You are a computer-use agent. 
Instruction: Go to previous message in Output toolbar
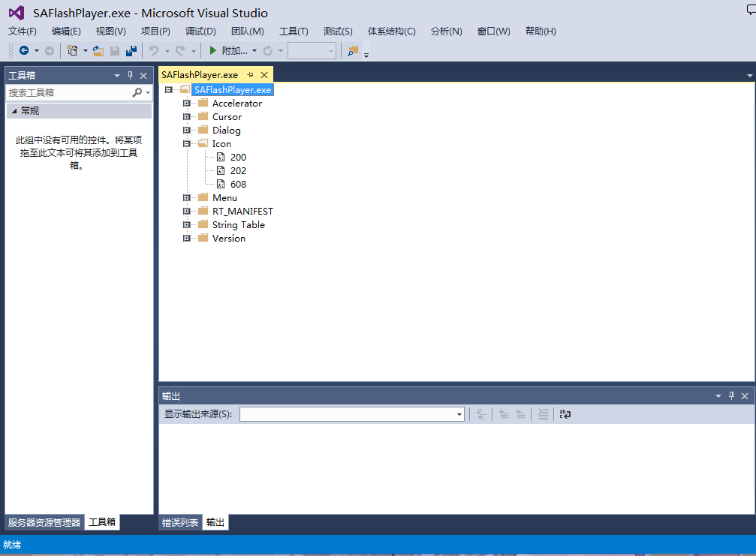504,414
